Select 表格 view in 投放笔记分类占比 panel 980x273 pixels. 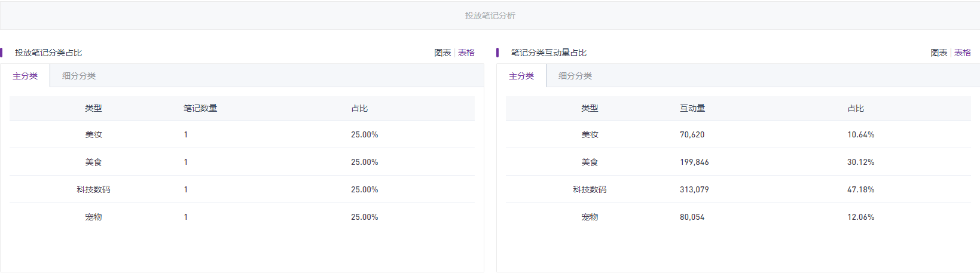(x=466, y=53)
